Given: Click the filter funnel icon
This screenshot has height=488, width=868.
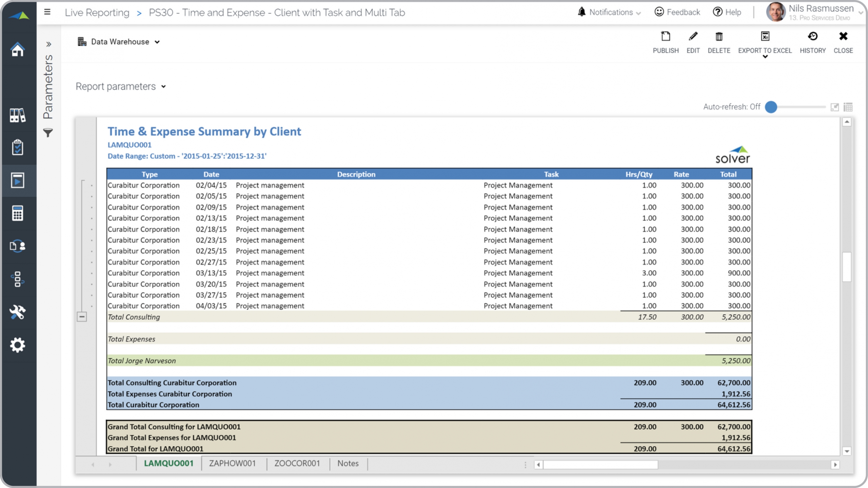Looking at the screenshot, I should pyautogui.click(x=48, y=133).
